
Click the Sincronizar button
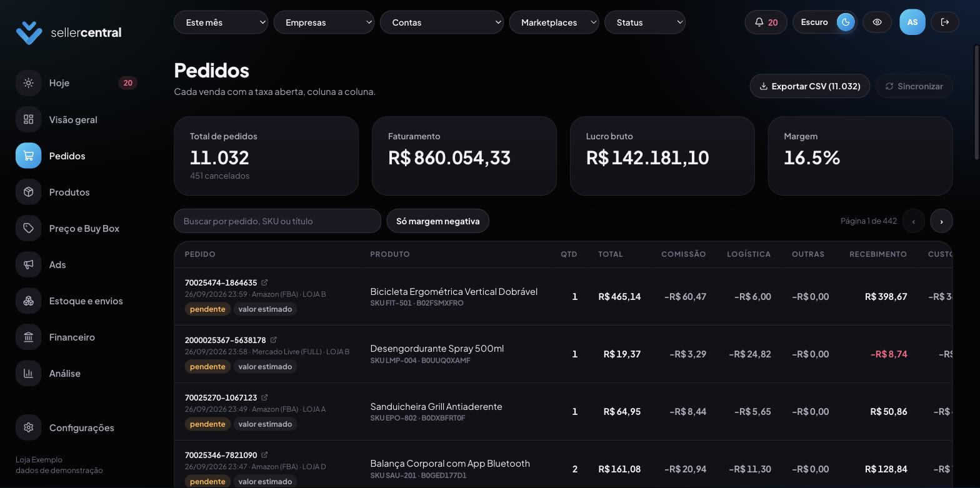click(x=914, y=86)
